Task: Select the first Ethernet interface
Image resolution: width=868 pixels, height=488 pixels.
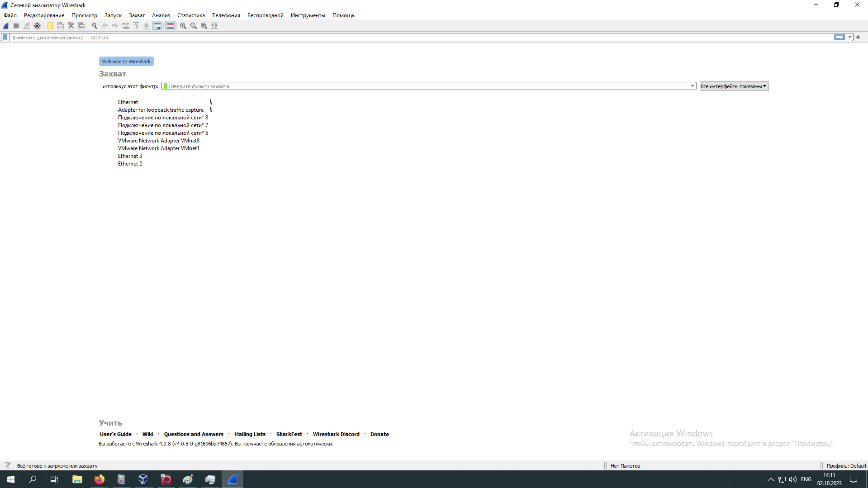Action: (x=128, y=102)
